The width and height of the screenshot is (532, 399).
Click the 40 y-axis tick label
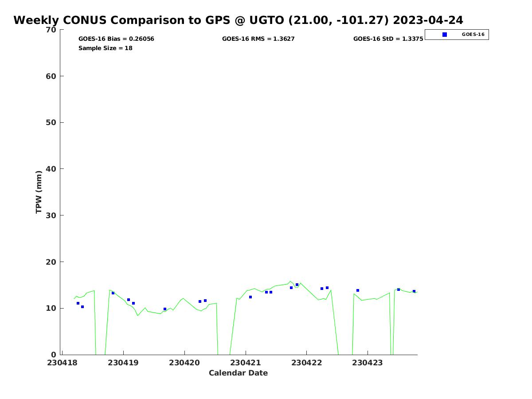tap(51, 169)
